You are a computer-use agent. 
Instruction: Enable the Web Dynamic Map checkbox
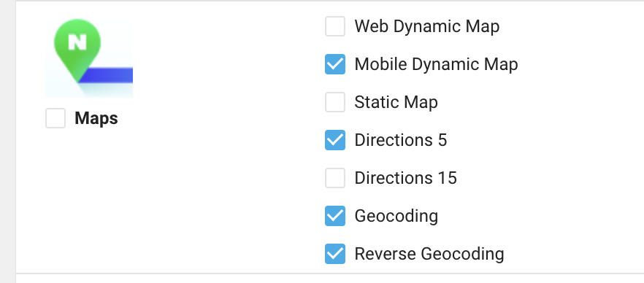(335, 26)
